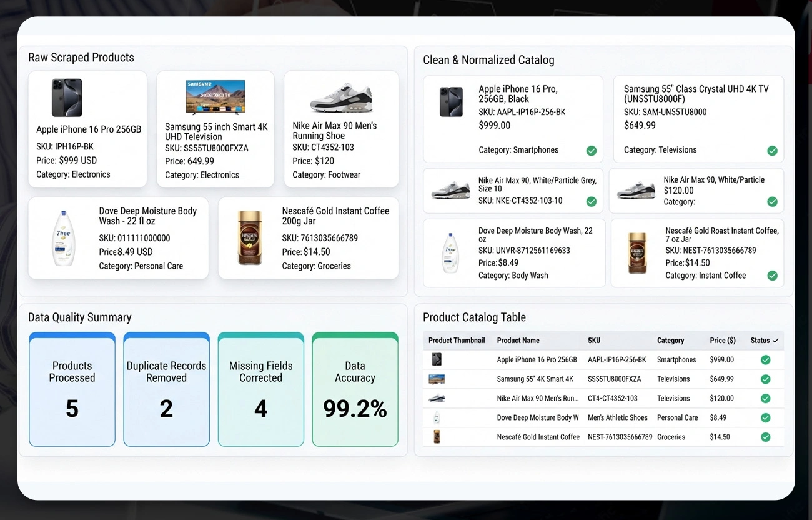This screenshot has width=812, height=520.
Task: Click the "Smartphones" category cell in the table
Action: pyautogui.click(x=676, y=360)
